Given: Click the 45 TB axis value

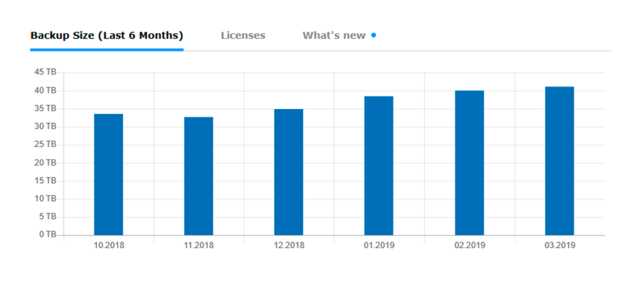Looking at the screenshot, I should 45,72.
